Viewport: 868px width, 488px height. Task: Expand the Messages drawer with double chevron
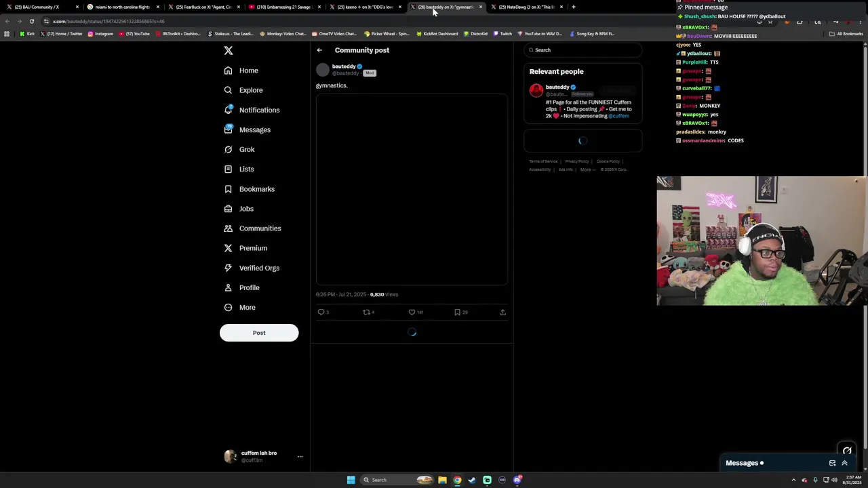[x=844, y=463]
